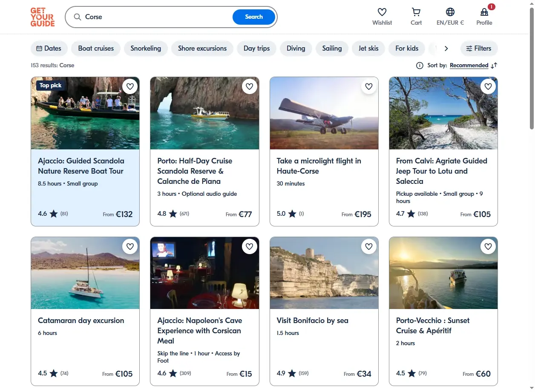Select the Sailing filter chip
This screenshot has width=535, height=392.
(x=332, y=49)
